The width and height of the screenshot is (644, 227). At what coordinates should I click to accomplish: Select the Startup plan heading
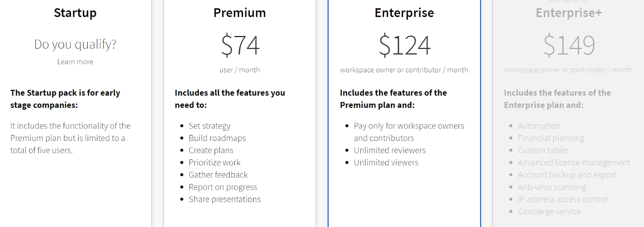(x=75, y=13)
